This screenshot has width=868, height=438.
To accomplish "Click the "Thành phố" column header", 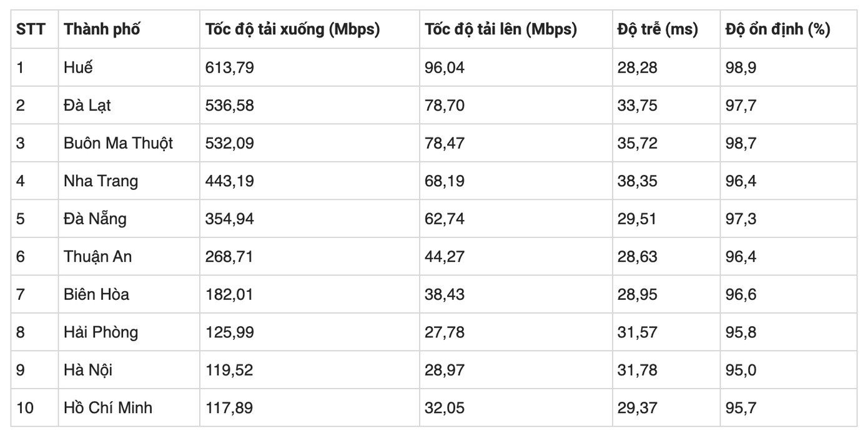I will click(102, 29).
